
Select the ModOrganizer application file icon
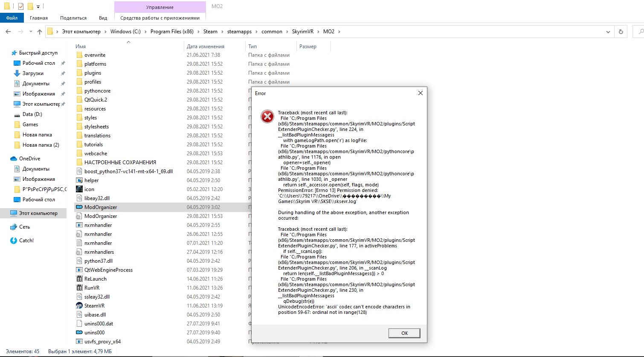point(79,207)
